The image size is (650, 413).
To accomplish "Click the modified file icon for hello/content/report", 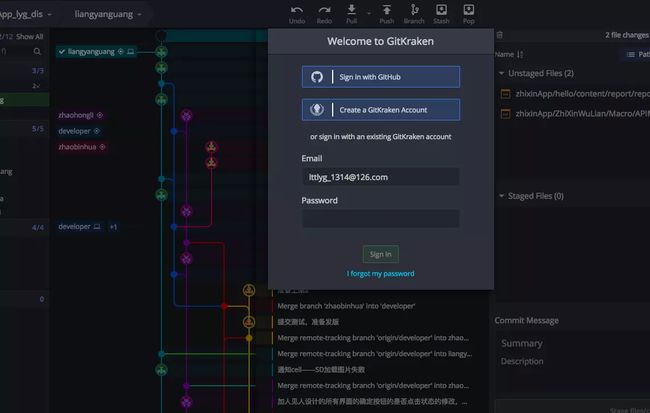I will coord(505,94).
